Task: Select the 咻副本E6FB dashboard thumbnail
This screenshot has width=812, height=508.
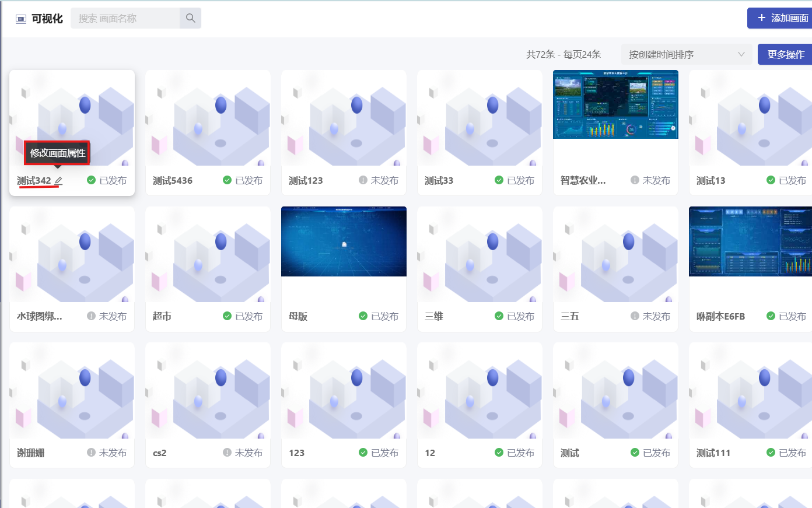Action: (750, 241)
